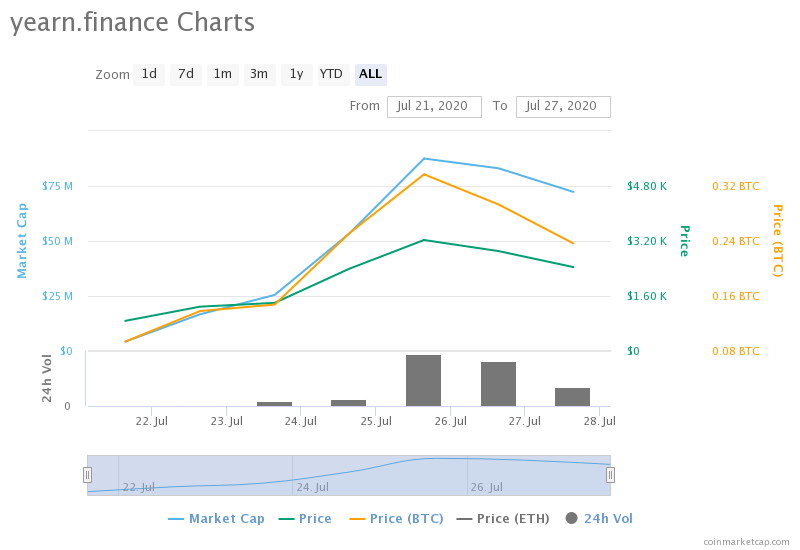Click the tallest 24h volume bar
Screen dimensions: 800x550
click(423, 381)
